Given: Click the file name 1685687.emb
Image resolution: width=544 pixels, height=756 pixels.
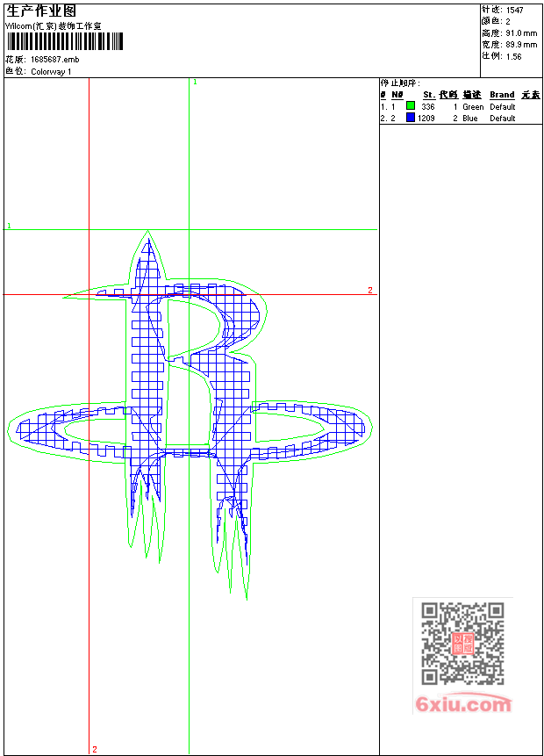Looking at the screenshot, I should click(x=54, y=60).
